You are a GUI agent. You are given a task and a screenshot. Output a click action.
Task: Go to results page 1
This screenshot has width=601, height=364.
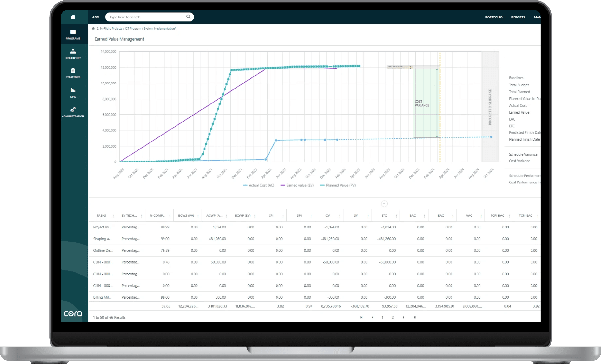tap(382, 317)
